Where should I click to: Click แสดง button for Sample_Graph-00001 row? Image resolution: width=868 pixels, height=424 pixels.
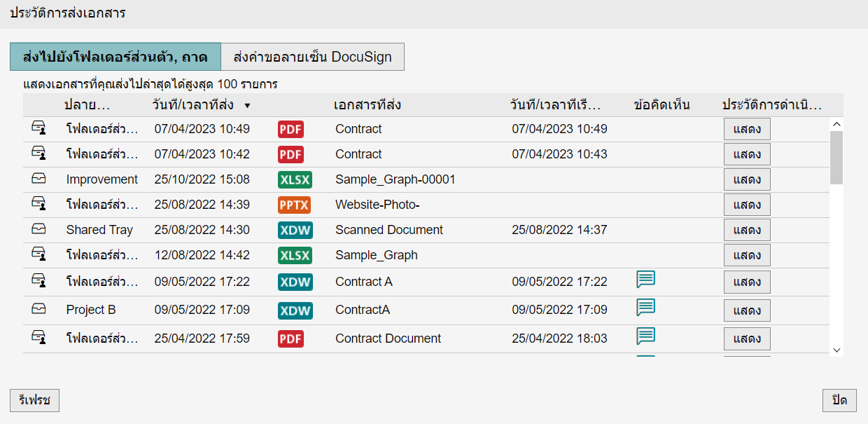click(747, 179)
